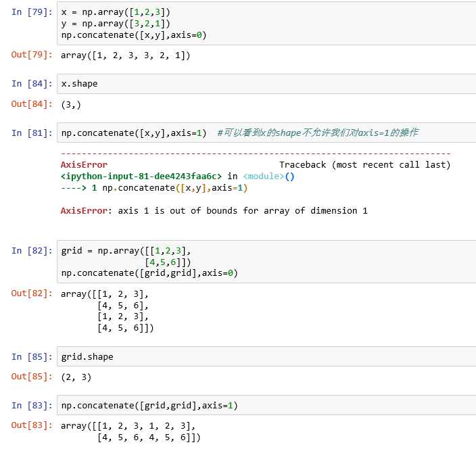Click the ipython-input-81-dee4243faa6c reference
The width and height of the screenshot is (476, 451).
tap(141, 176)
